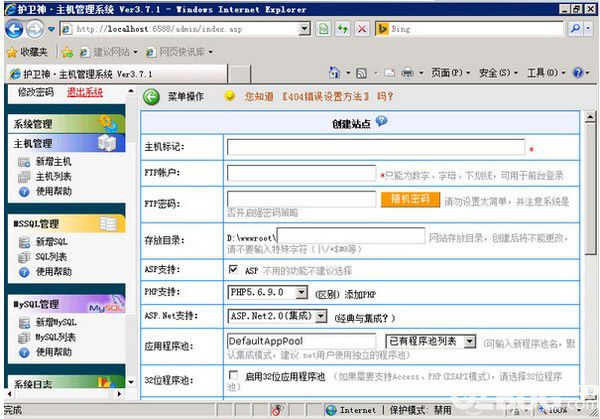This screenshot has height=419, width=600.
Task: Open the 安全(S) menu
Action: click(498, 73)
